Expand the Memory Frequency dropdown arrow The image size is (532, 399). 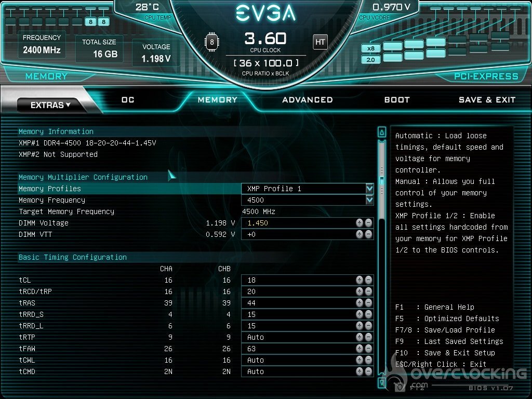tap(369, 200)
